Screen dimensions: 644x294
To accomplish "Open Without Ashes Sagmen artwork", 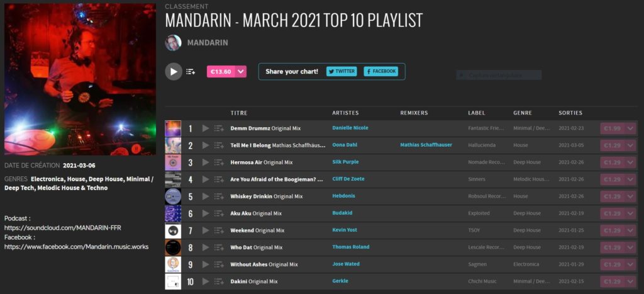I will [173, 264].
